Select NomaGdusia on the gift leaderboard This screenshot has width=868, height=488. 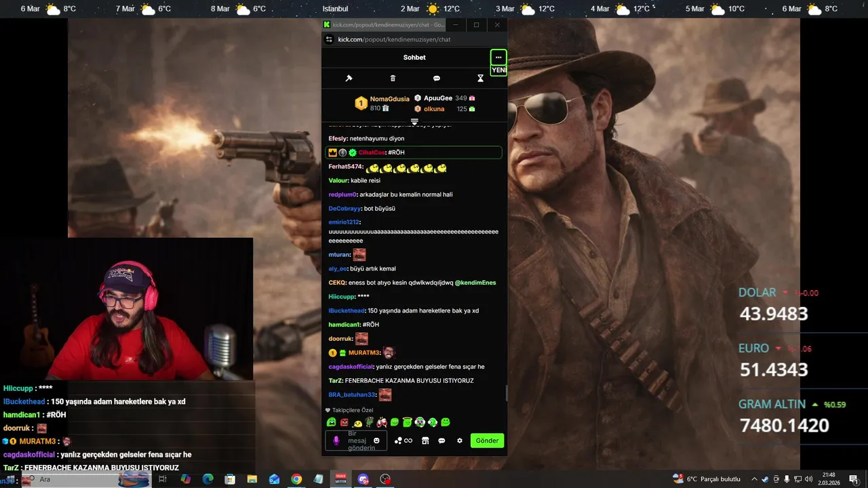(x=390, y=99)
